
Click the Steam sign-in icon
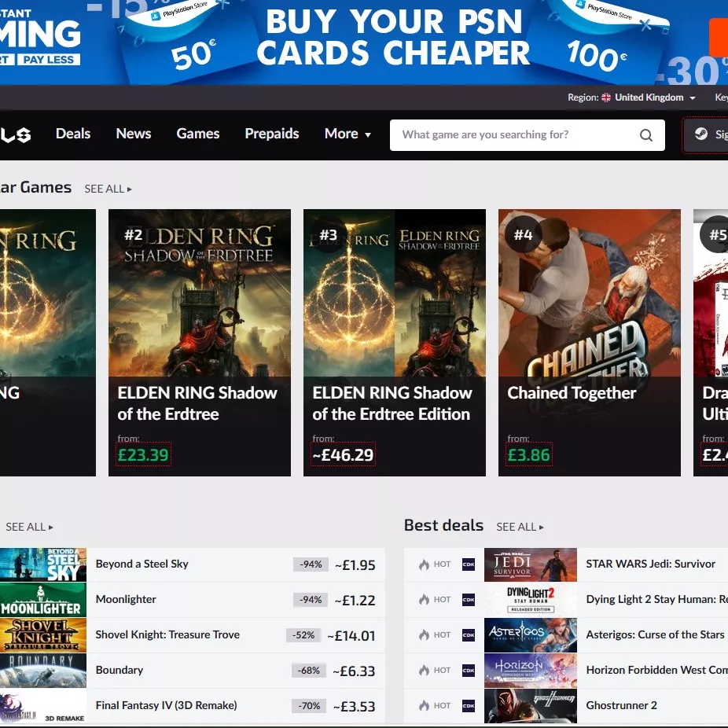tap(700, 134)
